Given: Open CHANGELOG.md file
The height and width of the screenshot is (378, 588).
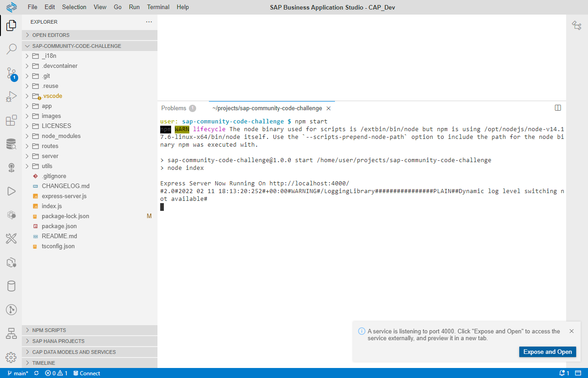Looking at the screenshot, I should [90, 186].
